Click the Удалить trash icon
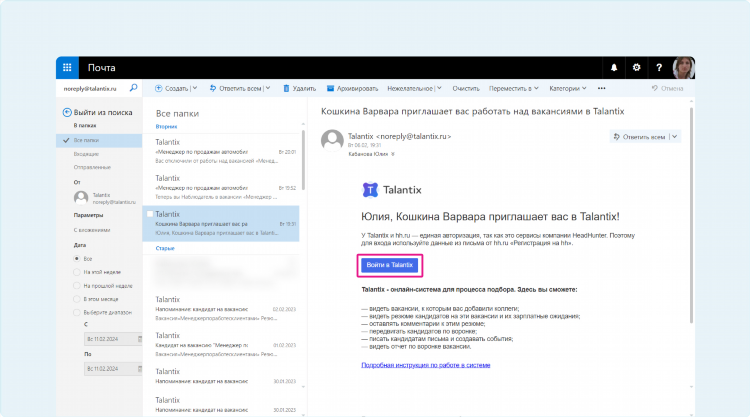 pos(286,88)
